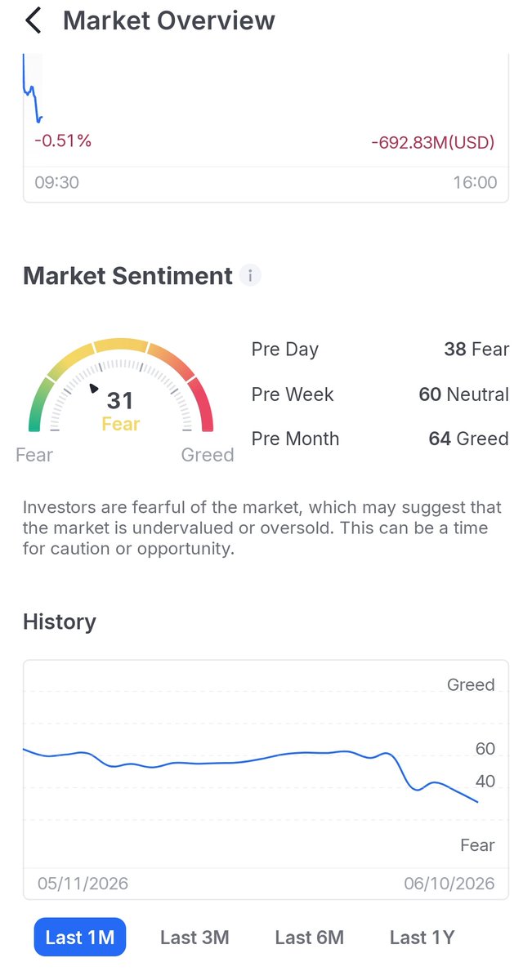Tap the back arrow icon
This screenshot has width=532, height=980.
33,20
